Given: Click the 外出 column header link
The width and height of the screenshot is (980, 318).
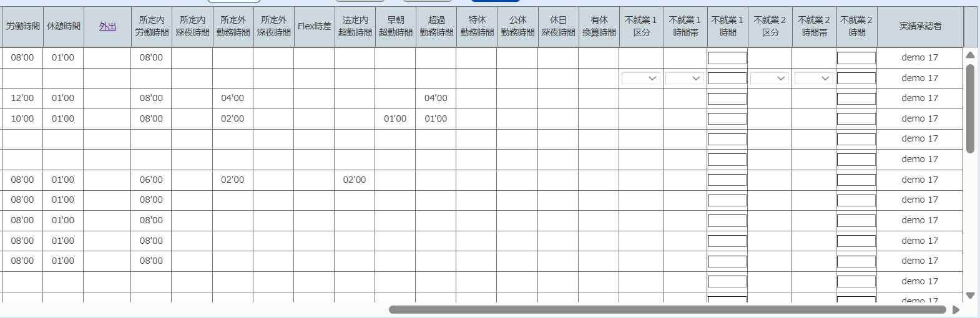Looking at the screenshot, I should [x=107, y=26].
